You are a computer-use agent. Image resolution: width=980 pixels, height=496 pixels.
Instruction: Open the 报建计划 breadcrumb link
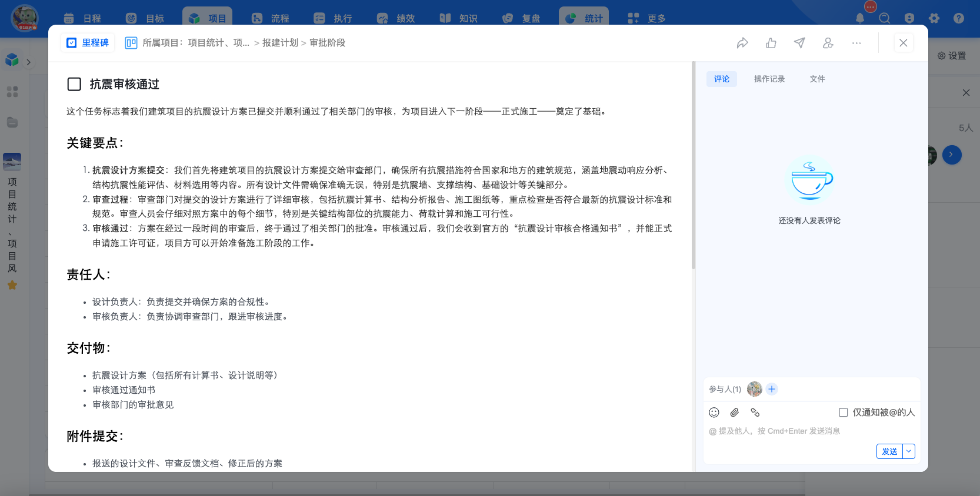point(280,43)
